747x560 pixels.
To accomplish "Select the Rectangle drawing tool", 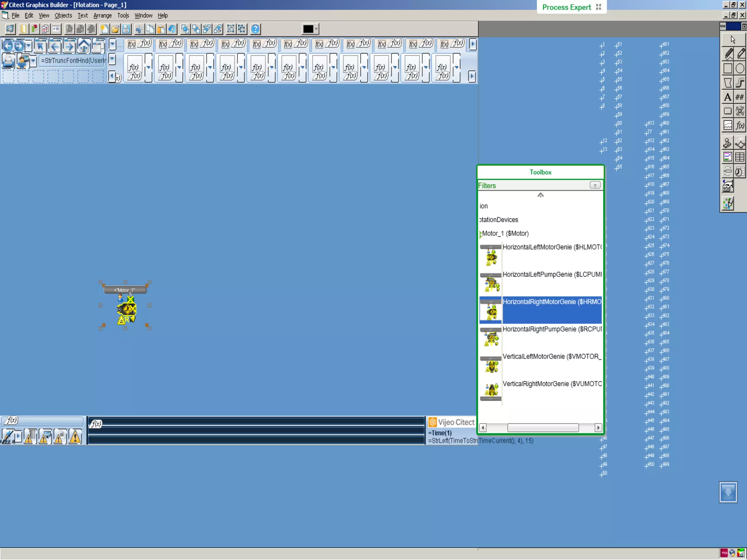I will pos(727,69).
